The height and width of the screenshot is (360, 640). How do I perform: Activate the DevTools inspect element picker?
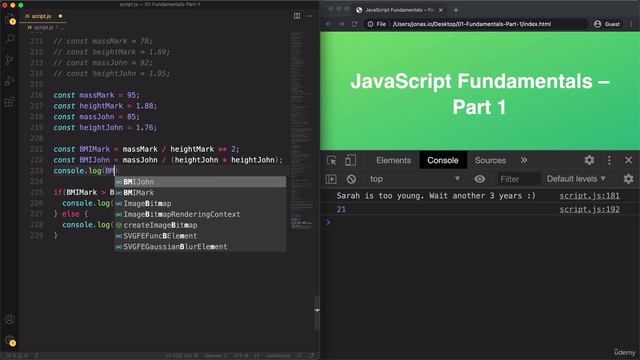tap(332, 160)
